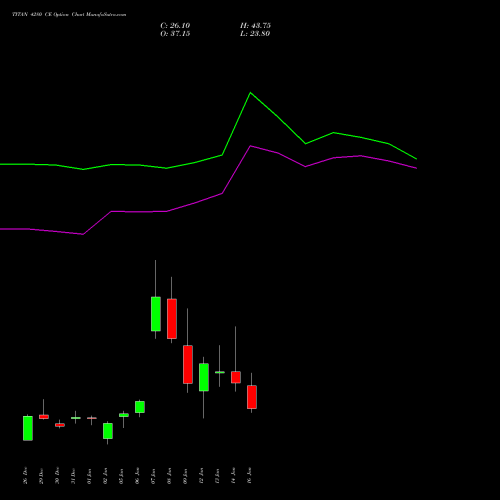Click the peak of the green indicator line
Viewport: 500px width, 500px height.
coord(251,93)
